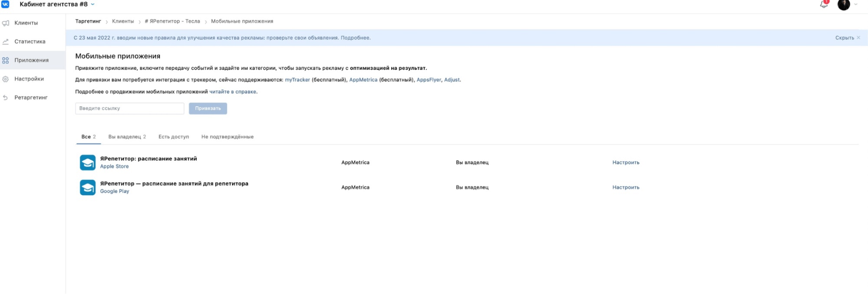Open the myTracker link
The width and height of the screenshot is (868, 294).
297,80
